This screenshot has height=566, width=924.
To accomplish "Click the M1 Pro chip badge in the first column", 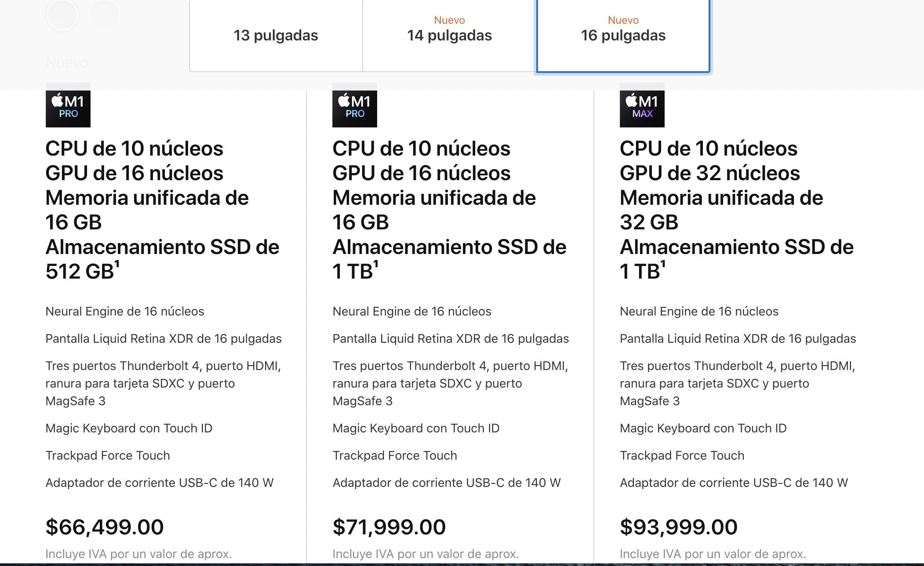I will [68, 108].
